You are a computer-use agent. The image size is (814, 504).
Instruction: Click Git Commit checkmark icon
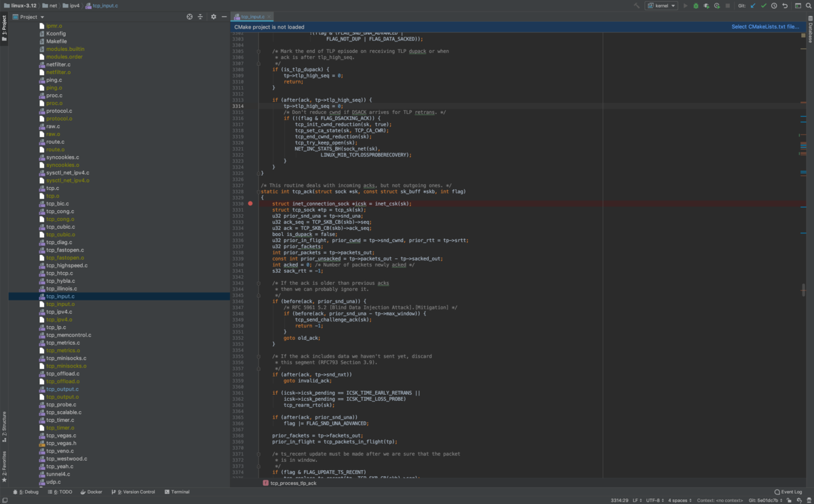pyautogui.click(x=764, y=5)
